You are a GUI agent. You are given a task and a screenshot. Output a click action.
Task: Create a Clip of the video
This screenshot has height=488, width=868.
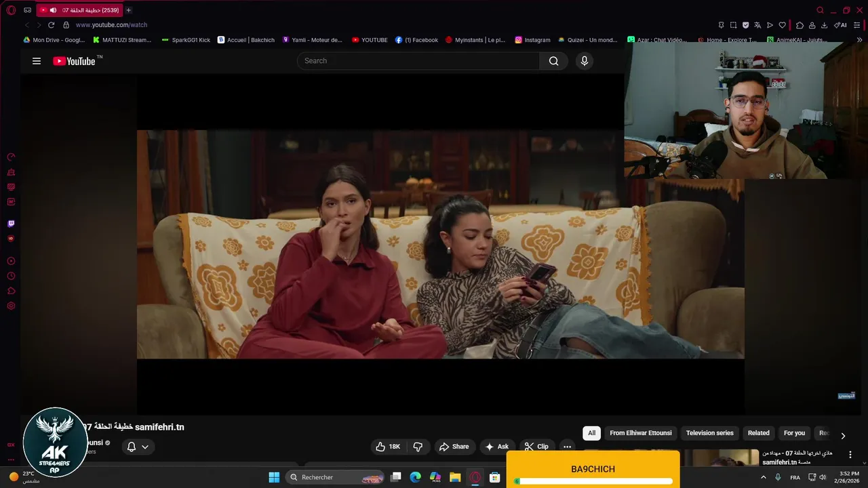[x=537, y=447]
